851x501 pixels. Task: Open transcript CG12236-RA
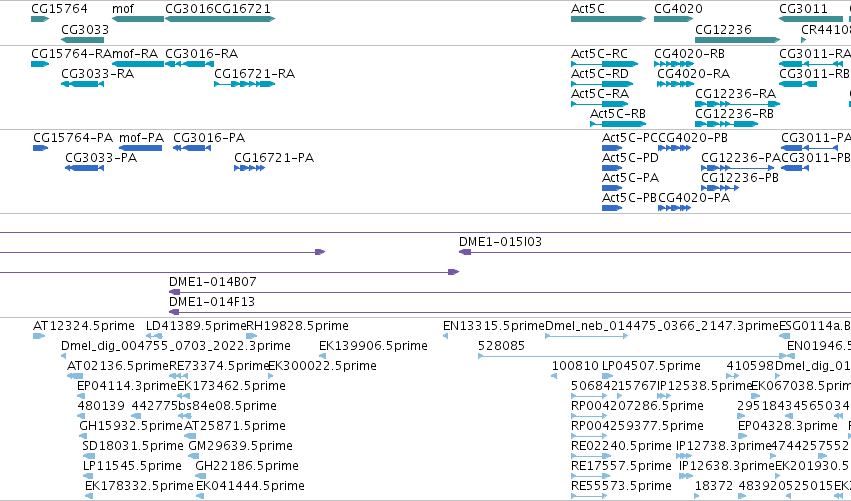(x=735, y=94)
